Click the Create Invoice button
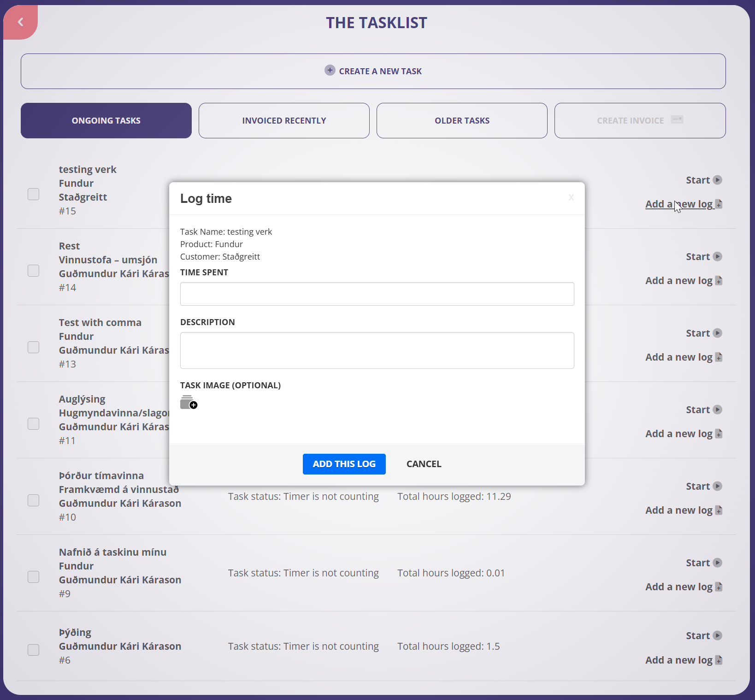 coord(640,120)
